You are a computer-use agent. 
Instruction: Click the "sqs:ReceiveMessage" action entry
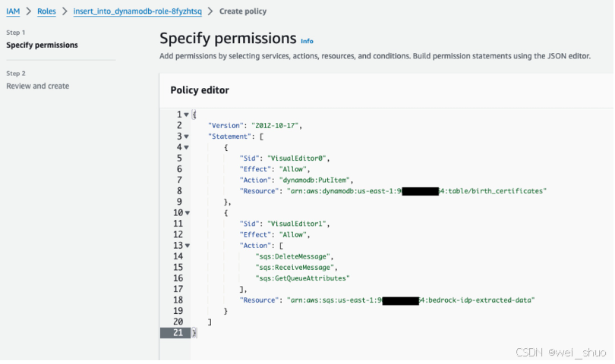295,268
